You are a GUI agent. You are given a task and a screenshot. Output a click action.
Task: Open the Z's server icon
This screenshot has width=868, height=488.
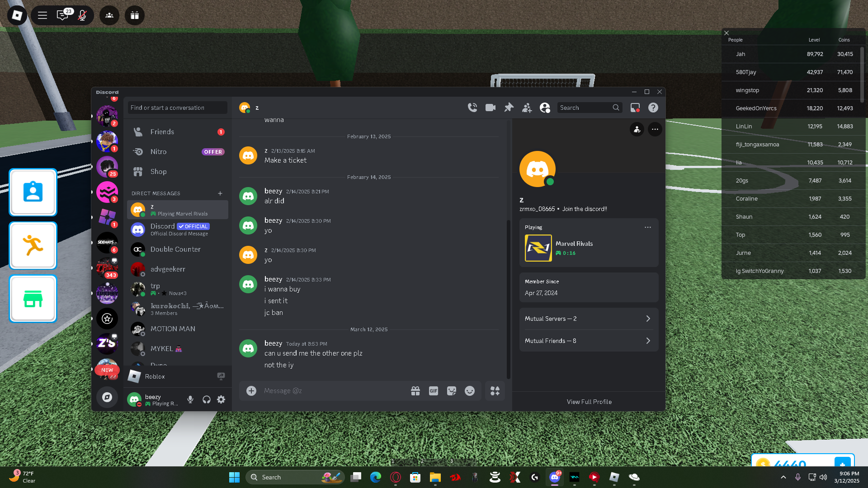pyautogui.click(x=107, y=344)
